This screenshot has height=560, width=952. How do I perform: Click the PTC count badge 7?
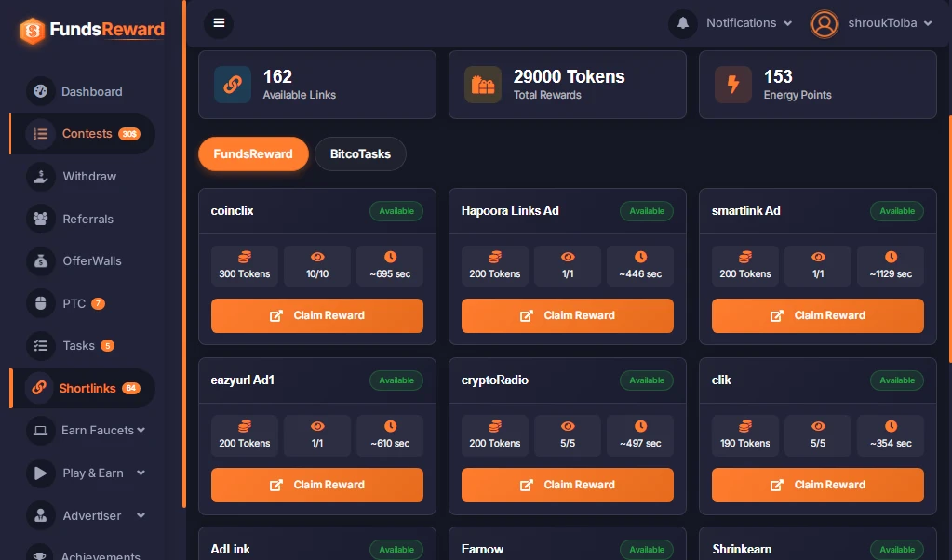pyautogui.click(x=98, y=303)
